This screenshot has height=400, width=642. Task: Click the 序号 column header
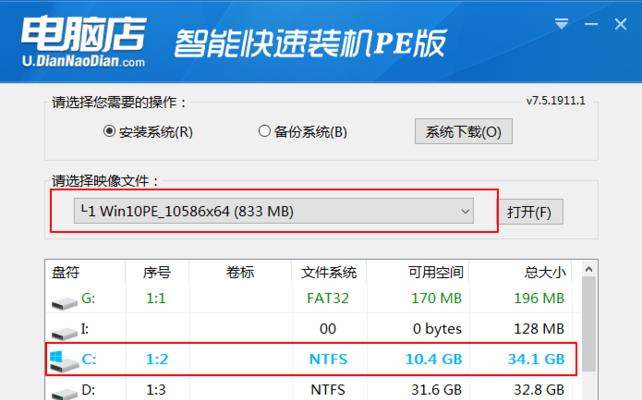tap(157, 272)
